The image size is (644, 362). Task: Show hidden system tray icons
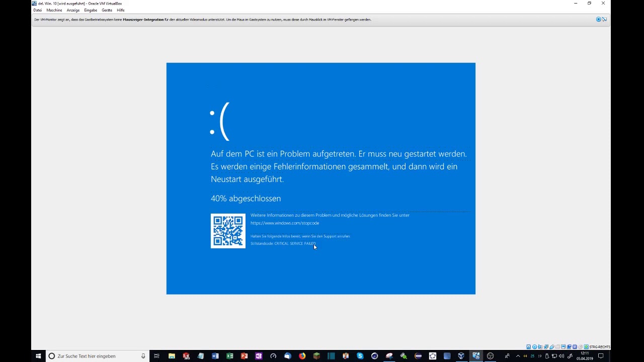(x=518, y=356)
